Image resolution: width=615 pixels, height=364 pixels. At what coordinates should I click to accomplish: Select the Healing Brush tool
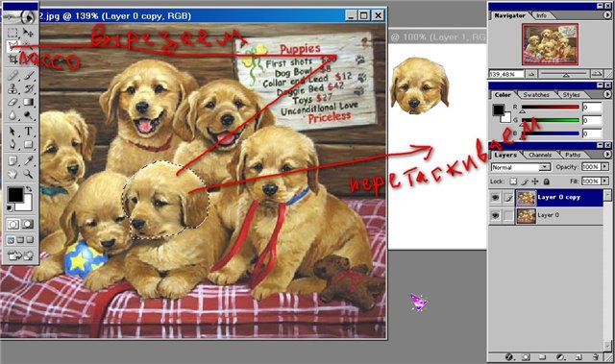point(12,75)
